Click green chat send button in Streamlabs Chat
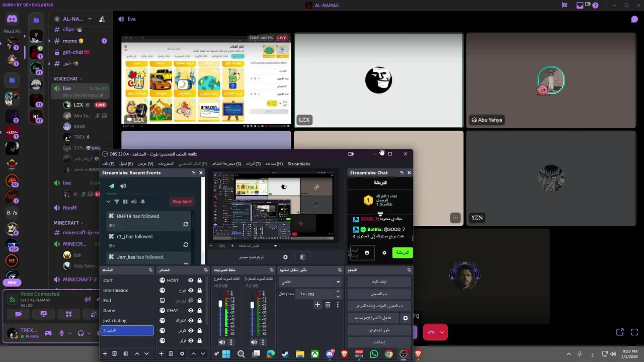 click(402, 252)
